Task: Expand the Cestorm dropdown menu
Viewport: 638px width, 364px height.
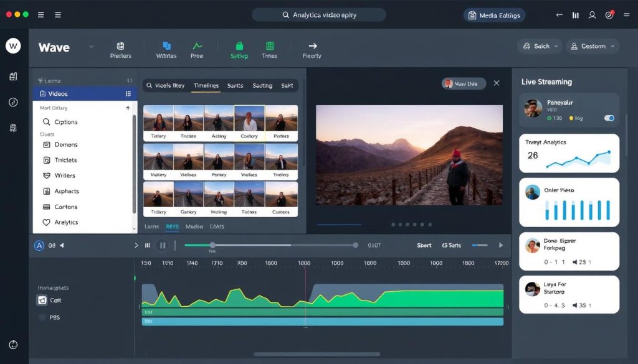Action: [x=592, y=46]
